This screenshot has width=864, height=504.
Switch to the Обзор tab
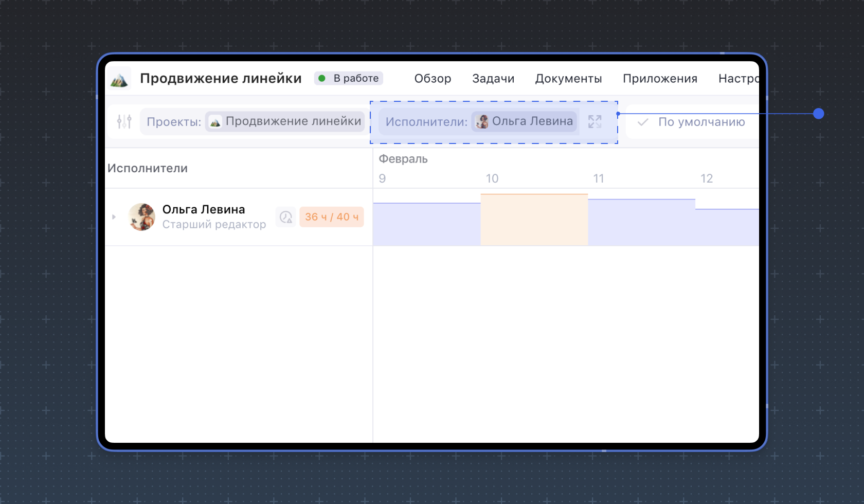[x=433, y=79]
